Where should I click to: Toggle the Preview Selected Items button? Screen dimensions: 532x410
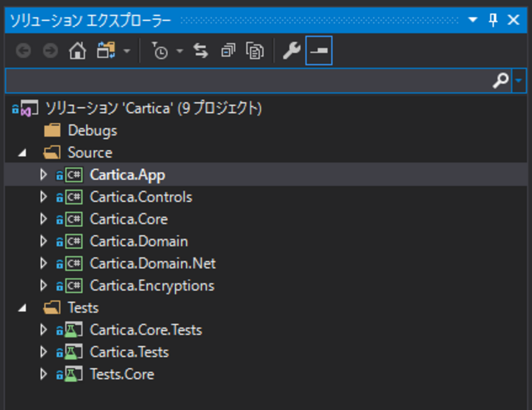tap(319, 51)
